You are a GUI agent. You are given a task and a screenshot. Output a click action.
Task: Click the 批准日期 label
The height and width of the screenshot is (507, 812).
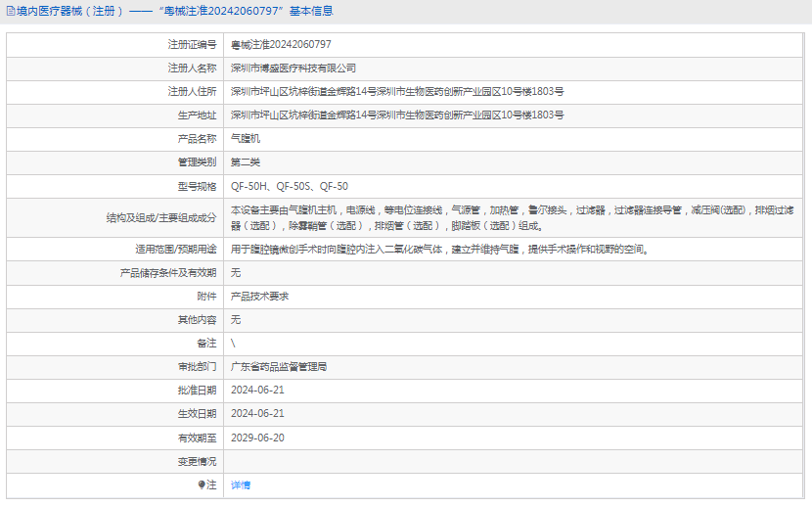click(197, 390)
